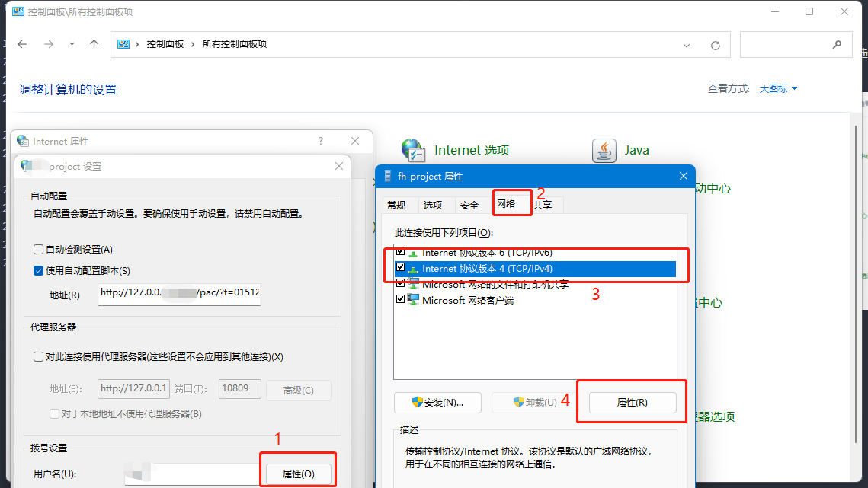Click the help question mark in Internet 属性
Image resolution: width=868 pixels, height=488 pixels.
click(320, 141)
